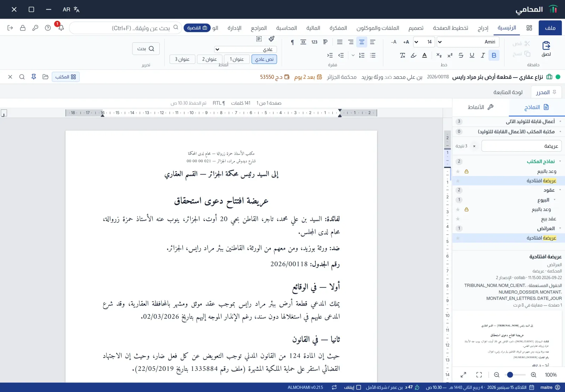This screenshot has width=565, height=392.
Task: Toggle the إيقاف checkbox in status bar
Action: pos(358,387)
